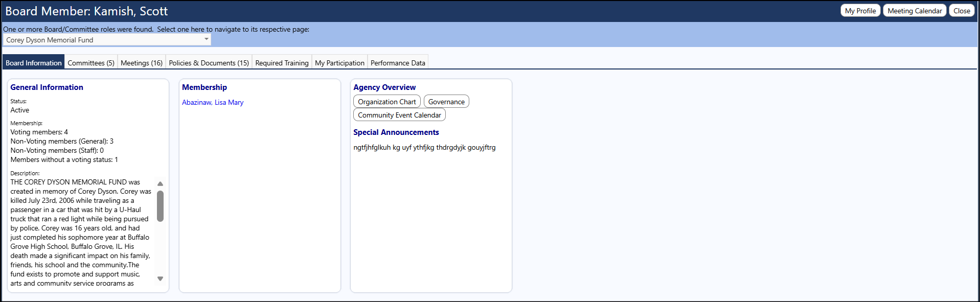980x302 pixels.
Task: Click the description scroll down arrow
Action: (x=160, y=278)
